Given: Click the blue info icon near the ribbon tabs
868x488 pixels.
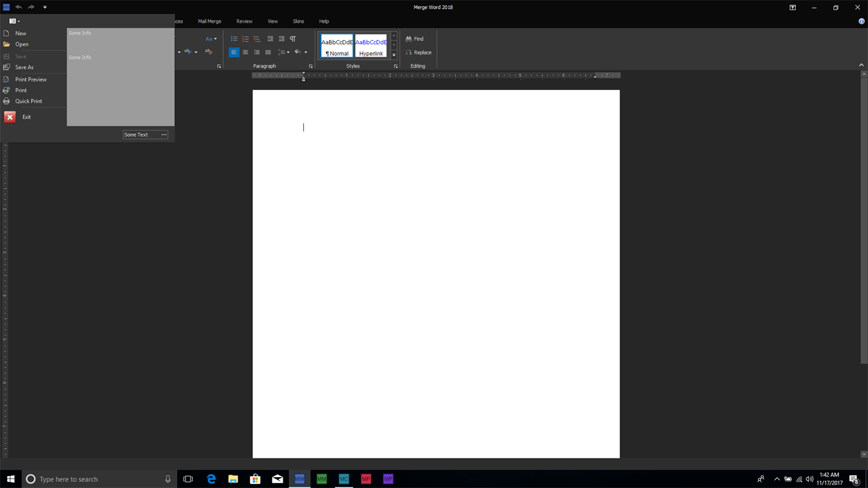Looking at the screenshot, I should (861, 21).
